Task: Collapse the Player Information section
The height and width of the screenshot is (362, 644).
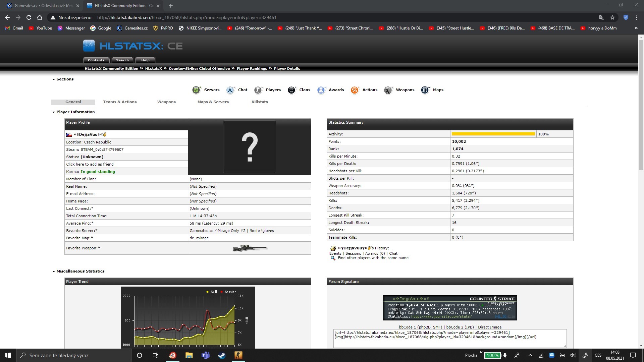Action: [54, 112]
